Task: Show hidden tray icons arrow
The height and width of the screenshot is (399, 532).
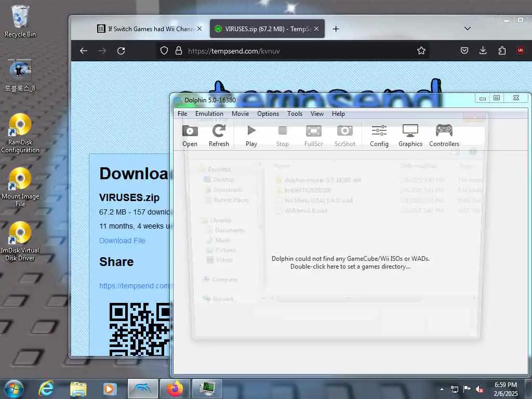Action: (x=442, y=389)
